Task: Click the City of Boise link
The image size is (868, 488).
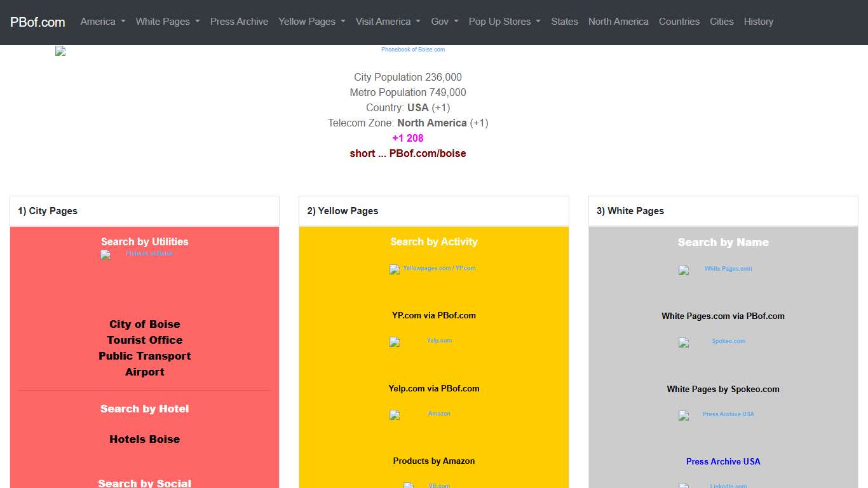Action: 144,324
